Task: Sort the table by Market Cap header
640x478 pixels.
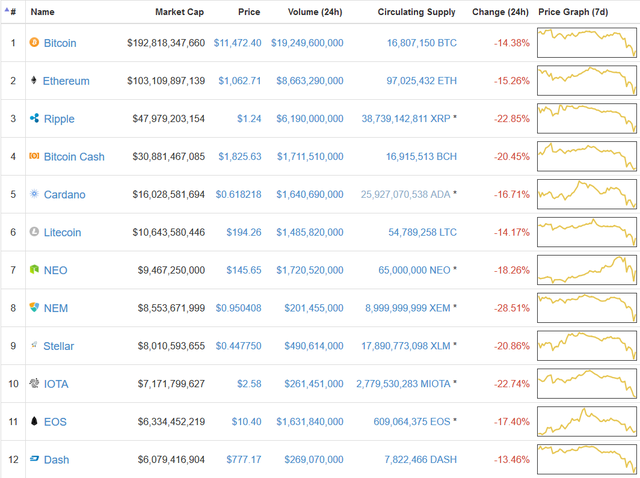Action: pos(180,13)
